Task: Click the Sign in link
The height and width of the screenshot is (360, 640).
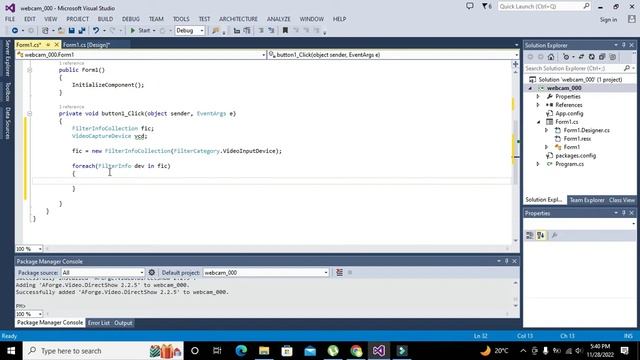Action: point(608,20)
